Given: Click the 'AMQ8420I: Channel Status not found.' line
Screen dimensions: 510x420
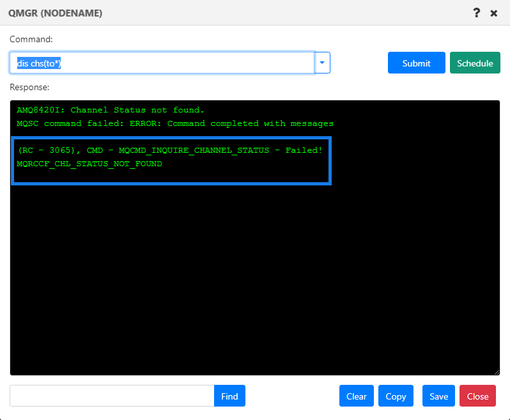Looking at the screenshot, I should point(111,110).
